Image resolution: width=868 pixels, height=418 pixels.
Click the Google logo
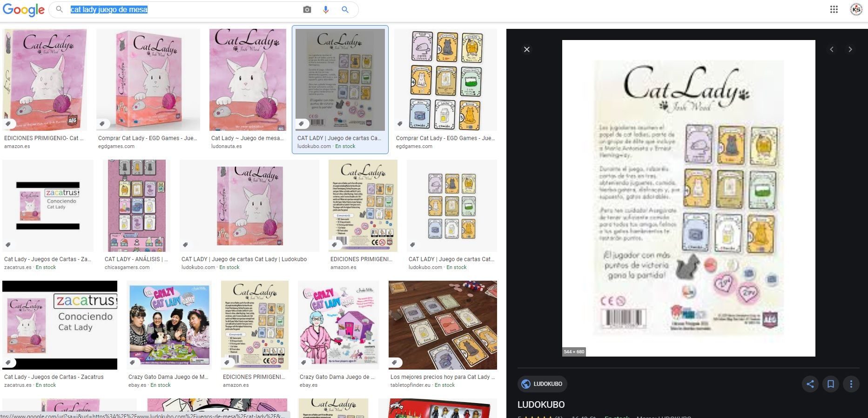(x=24, y=10)
